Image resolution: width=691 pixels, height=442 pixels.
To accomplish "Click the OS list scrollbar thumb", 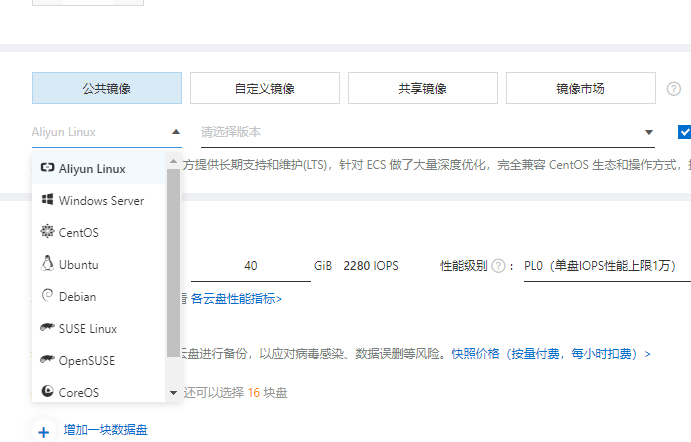I will coord(173,263).
